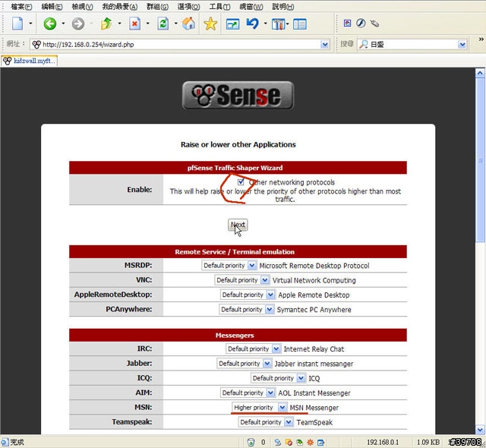Click the toolbar overflow chevron at far right
486x448 pixels.
click(x=481, y=39)
